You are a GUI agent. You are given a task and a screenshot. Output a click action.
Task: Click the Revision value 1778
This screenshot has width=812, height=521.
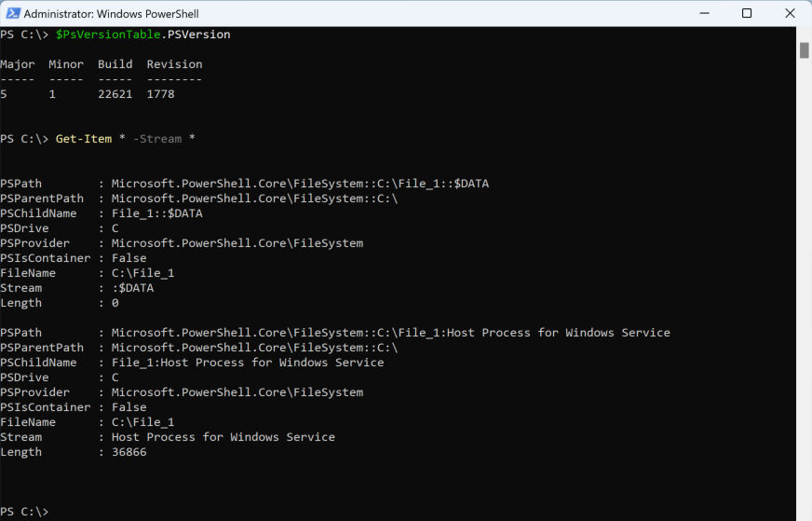point(160,94)
